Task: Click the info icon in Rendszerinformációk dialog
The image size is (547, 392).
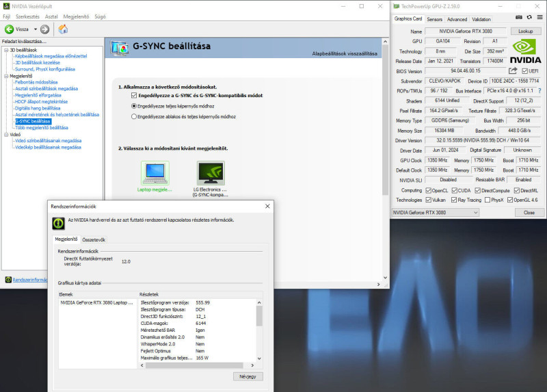Action: click(x=58, y=224)
